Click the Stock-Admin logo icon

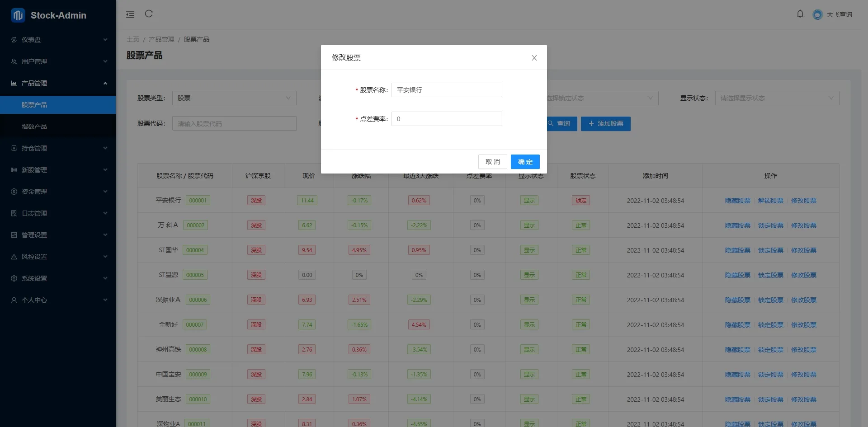[18, 15]
